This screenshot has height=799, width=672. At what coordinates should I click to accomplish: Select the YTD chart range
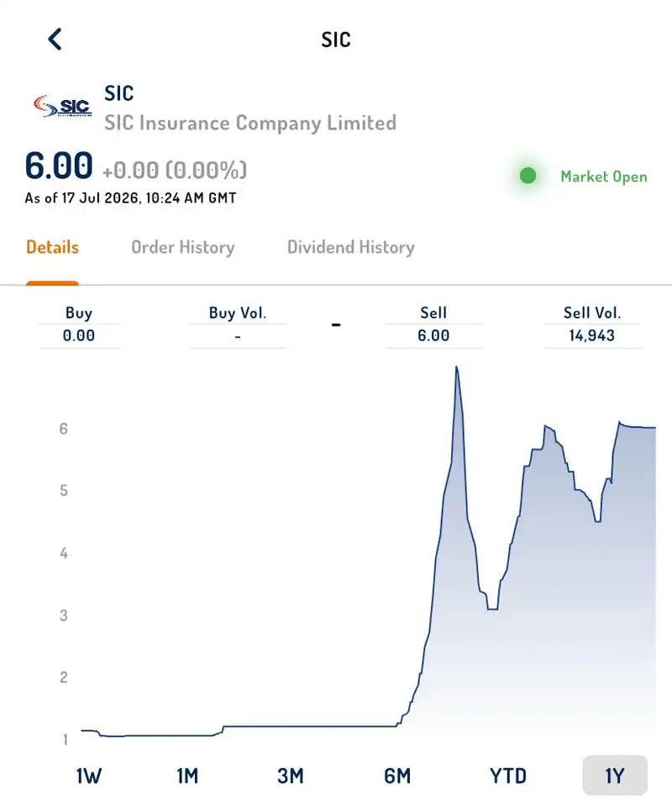click(508, 776)
